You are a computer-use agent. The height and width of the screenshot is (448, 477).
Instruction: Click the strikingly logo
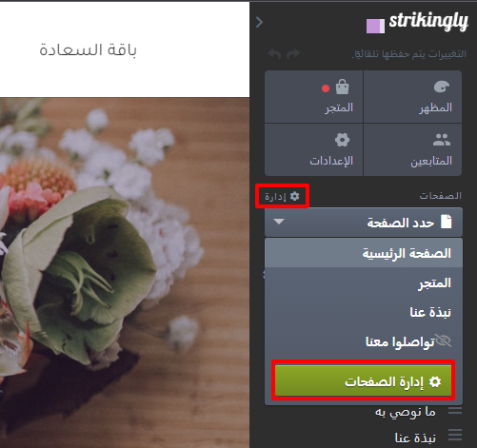click(417, 23)
